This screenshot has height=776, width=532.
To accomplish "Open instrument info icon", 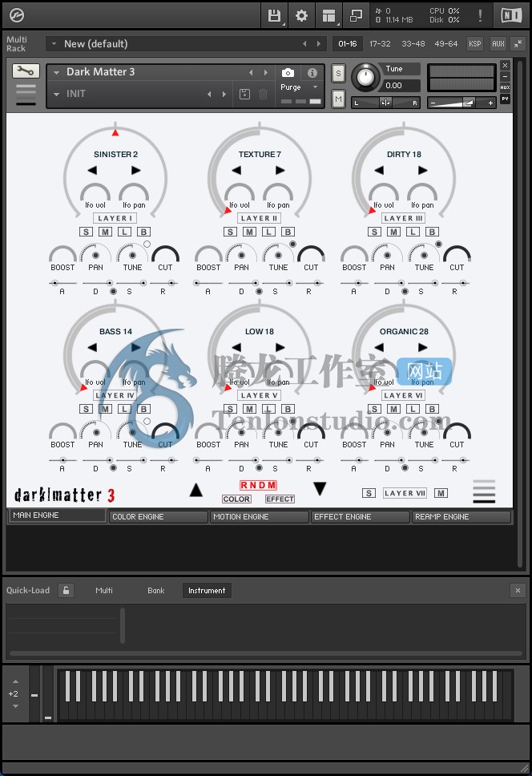I will coord(312,73).
